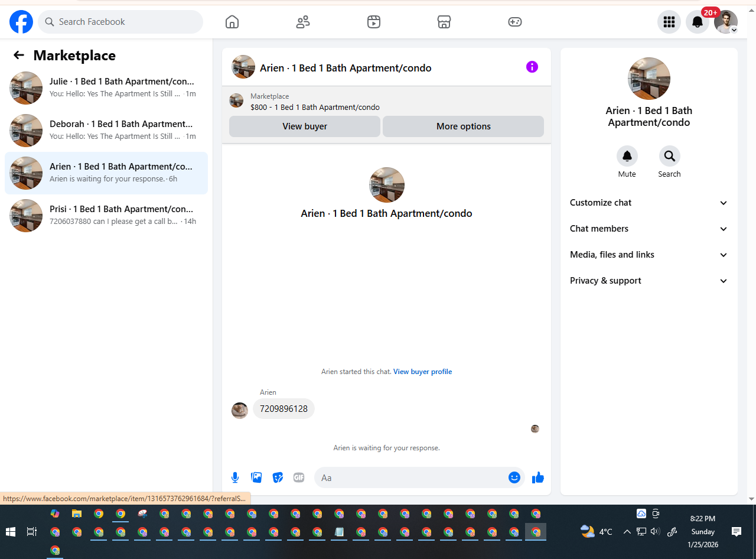Open the Video reels icon in top navigation
Screen dimensions: 756x559
[x=374, y=22]
